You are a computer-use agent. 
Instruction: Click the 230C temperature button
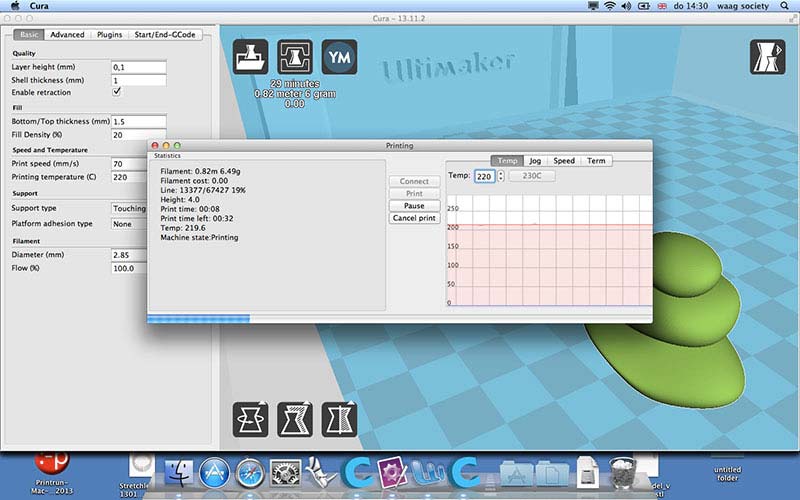pos(532,176)
